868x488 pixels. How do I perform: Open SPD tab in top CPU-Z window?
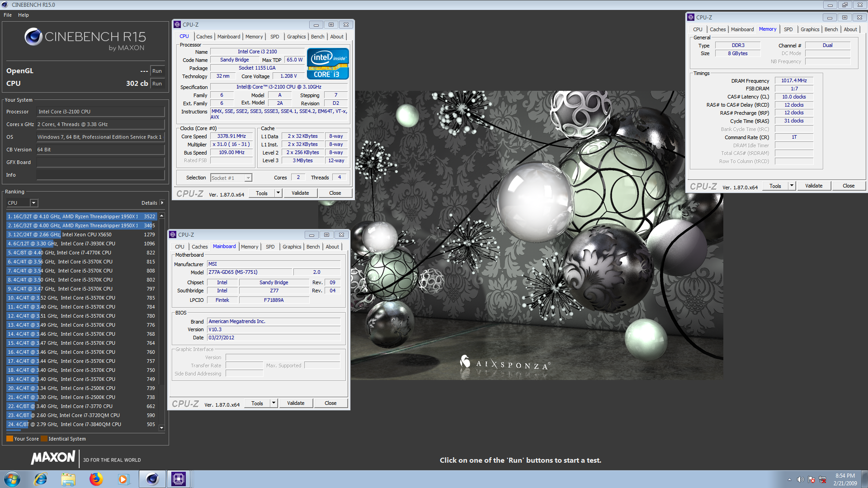[274, 37]
